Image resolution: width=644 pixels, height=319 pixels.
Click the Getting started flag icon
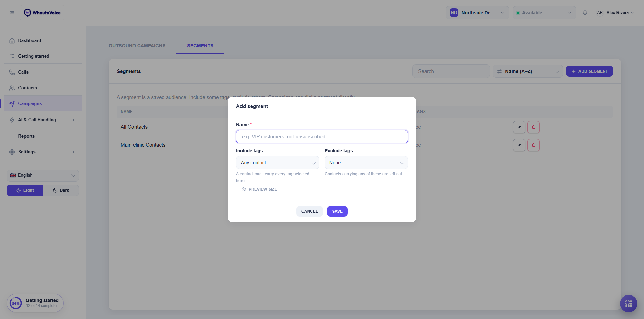tap(12, 56)
